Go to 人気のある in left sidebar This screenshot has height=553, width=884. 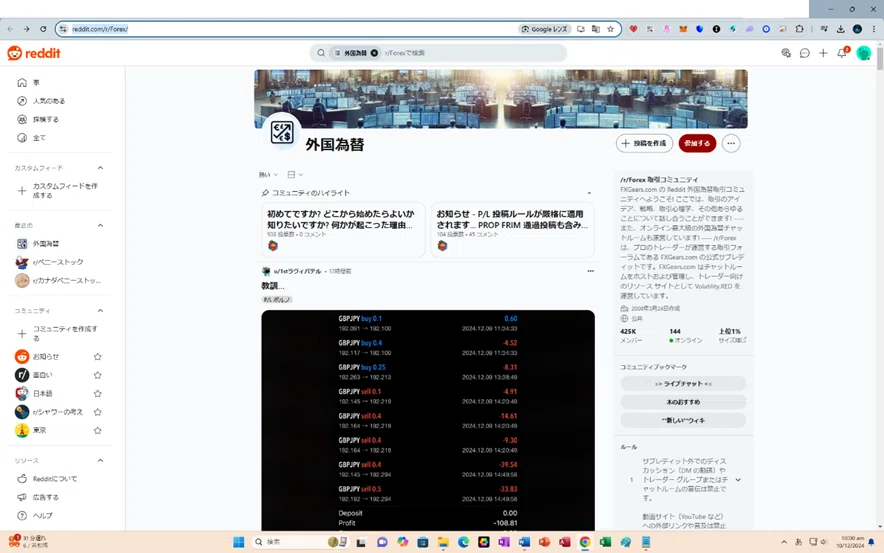(48, 101)
